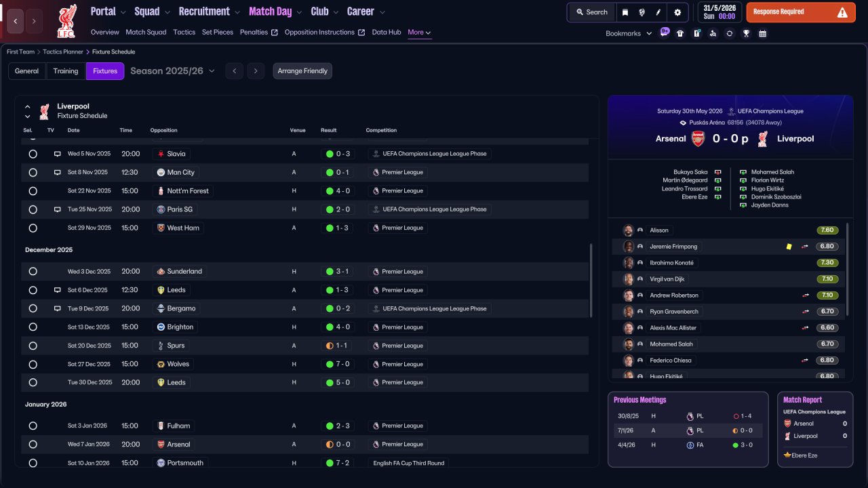Select the Nott'm Forest fixture radio button
Image resolution: width=868 pixels, height=488 pixels.
click(33, 191)
